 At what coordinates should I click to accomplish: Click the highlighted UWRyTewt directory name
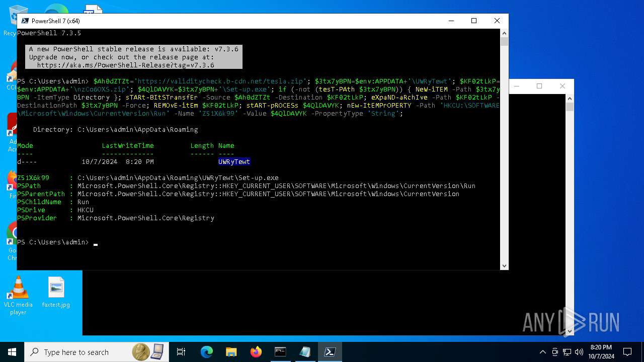[234, 161]
